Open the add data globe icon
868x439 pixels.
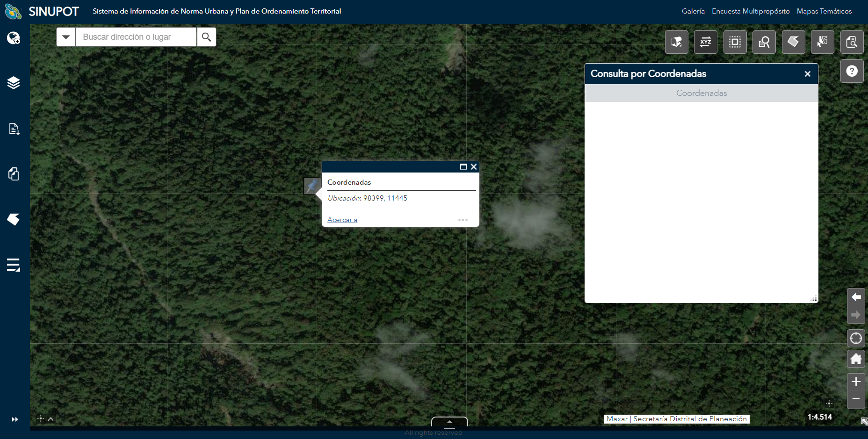(14, 38)
